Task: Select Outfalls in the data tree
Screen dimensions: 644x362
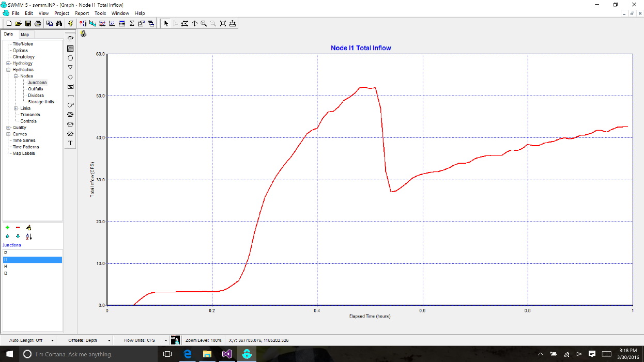Action: click(36, 89)
